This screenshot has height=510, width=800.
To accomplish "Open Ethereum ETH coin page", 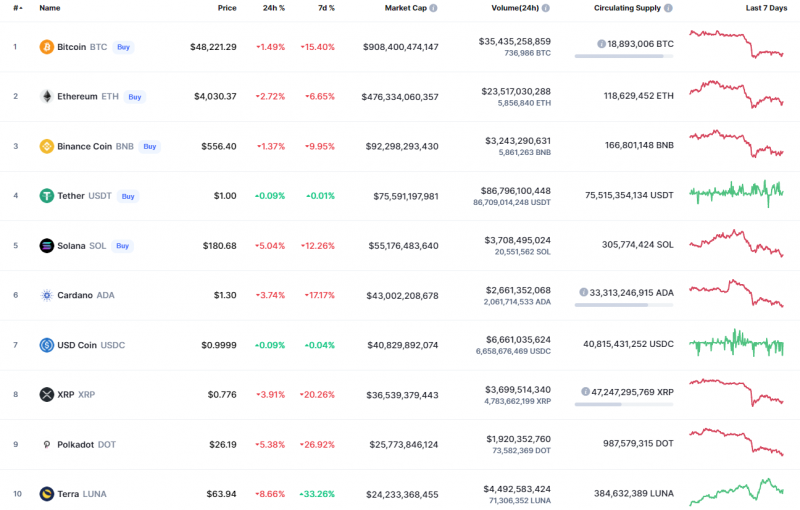I will [x=88, y=96].
